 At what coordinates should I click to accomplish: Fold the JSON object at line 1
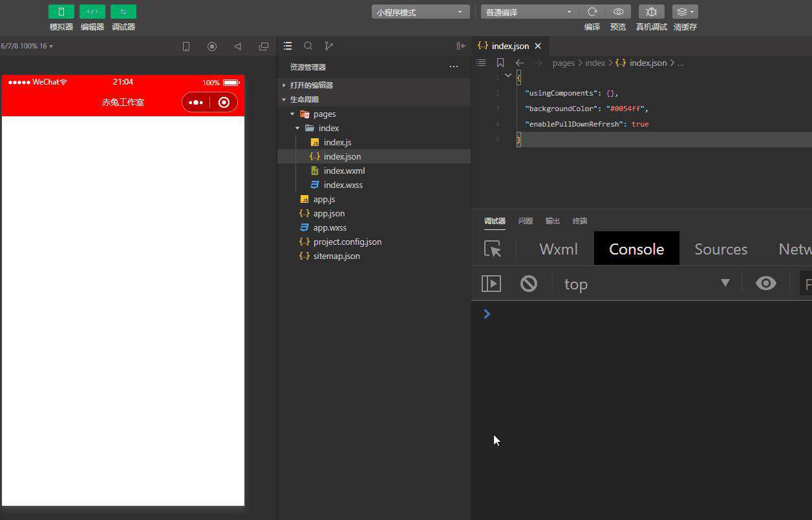(x=508, y=76)
